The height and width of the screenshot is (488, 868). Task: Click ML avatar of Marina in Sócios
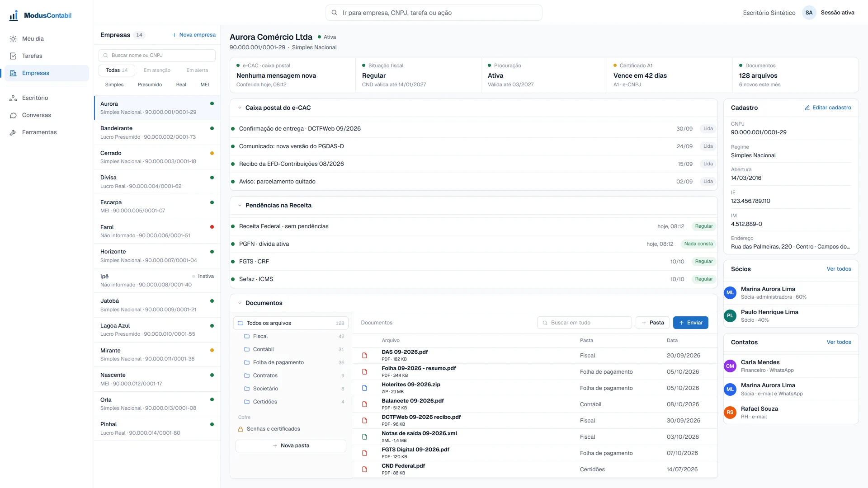(730, 293)
